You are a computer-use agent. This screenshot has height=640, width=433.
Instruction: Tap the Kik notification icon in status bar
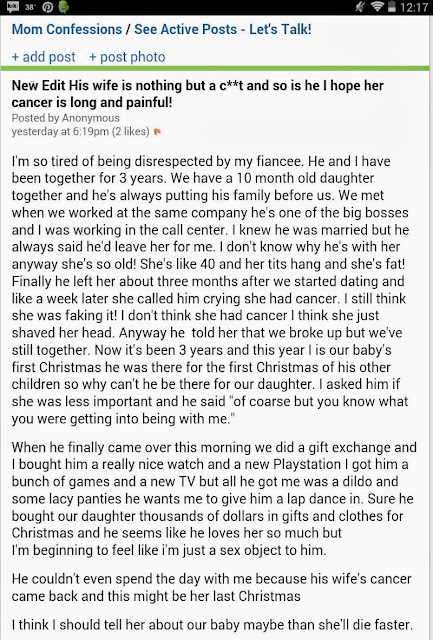pos(12,7)
